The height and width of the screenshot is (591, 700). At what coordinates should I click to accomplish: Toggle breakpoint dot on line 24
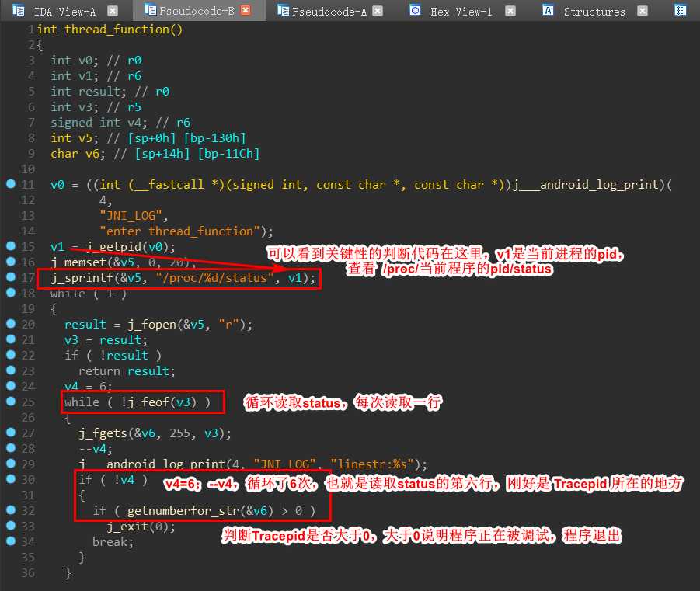(11, 385)
